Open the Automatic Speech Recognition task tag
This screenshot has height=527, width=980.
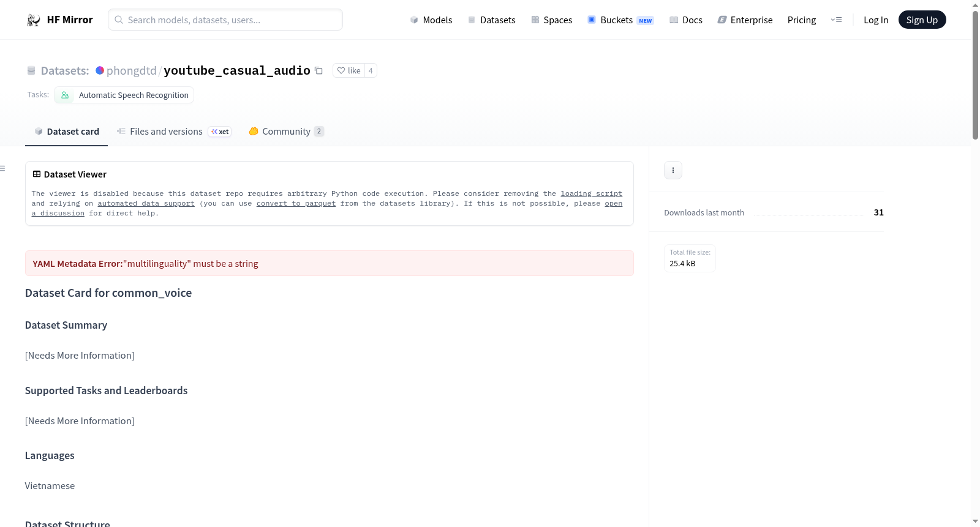click(124, 95)
